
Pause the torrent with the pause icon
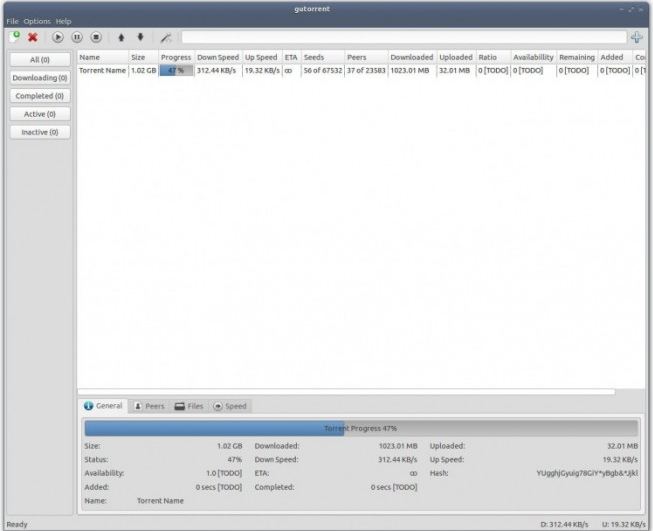tap(77, 37)
